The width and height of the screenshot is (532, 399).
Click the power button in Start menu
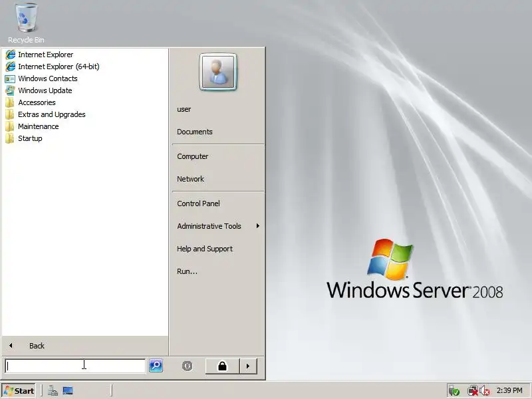point(188,366)
